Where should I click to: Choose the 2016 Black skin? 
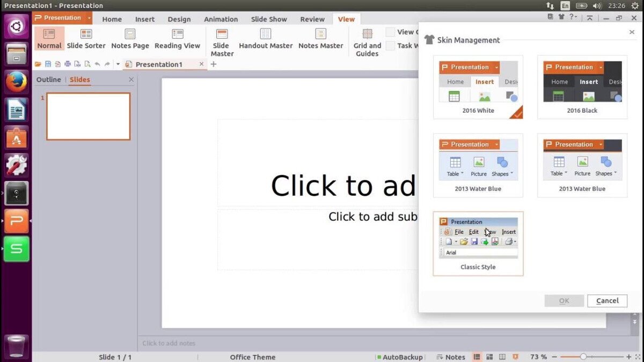pyautogui.click(x=582, y=87)
